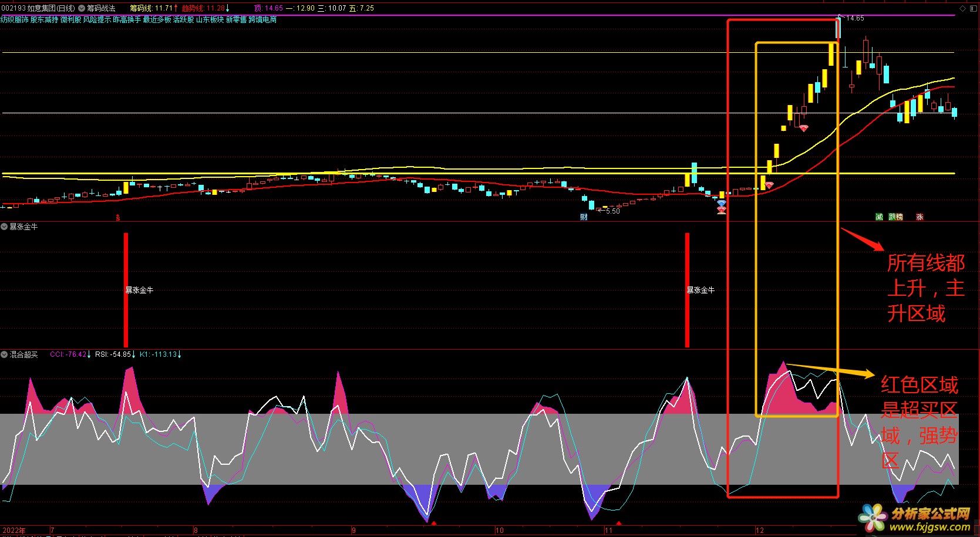
Task: Open the 筹码战法 indicator dropdown arrow
Action: 82,8
